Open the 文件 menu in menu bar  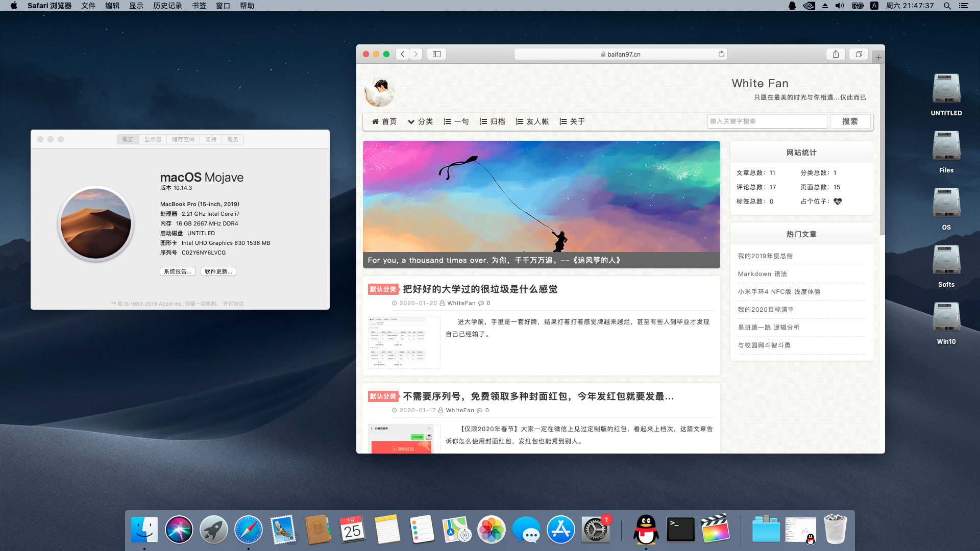click(88, 6)
